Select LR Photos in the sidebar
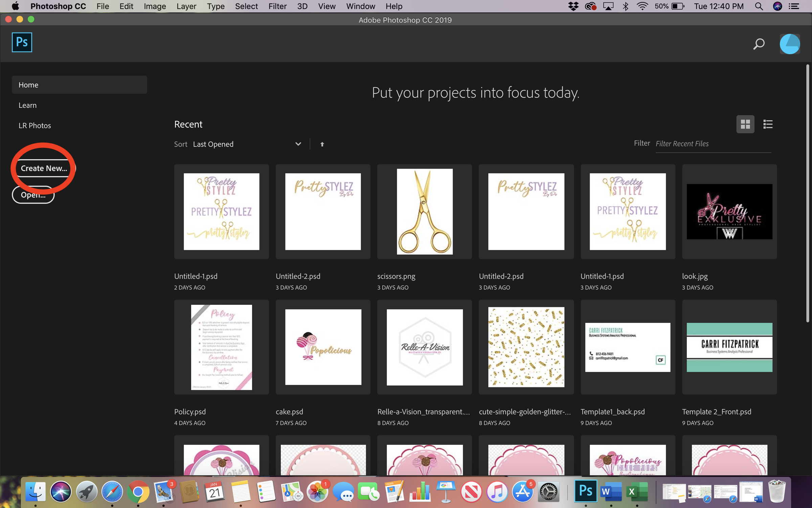The height and width of the screenshot is (508, 812). (35, 126)
